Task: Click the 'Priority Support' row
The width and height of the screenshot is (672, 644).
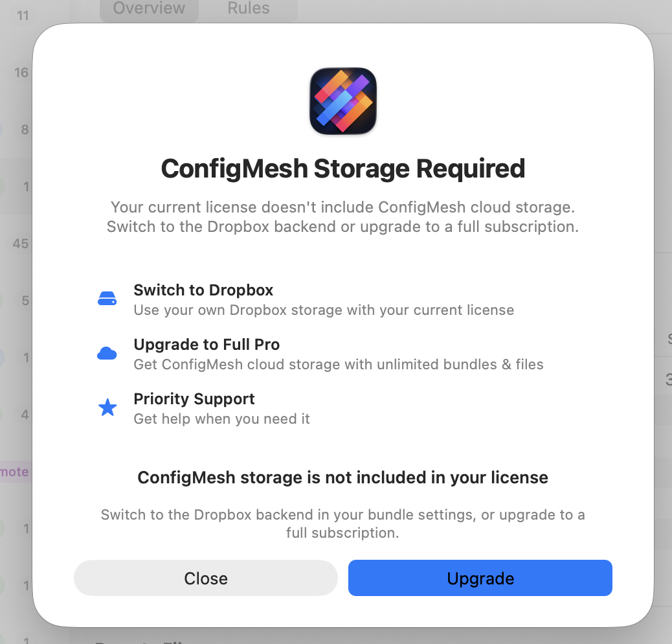Action: click(x=221, y=408)
